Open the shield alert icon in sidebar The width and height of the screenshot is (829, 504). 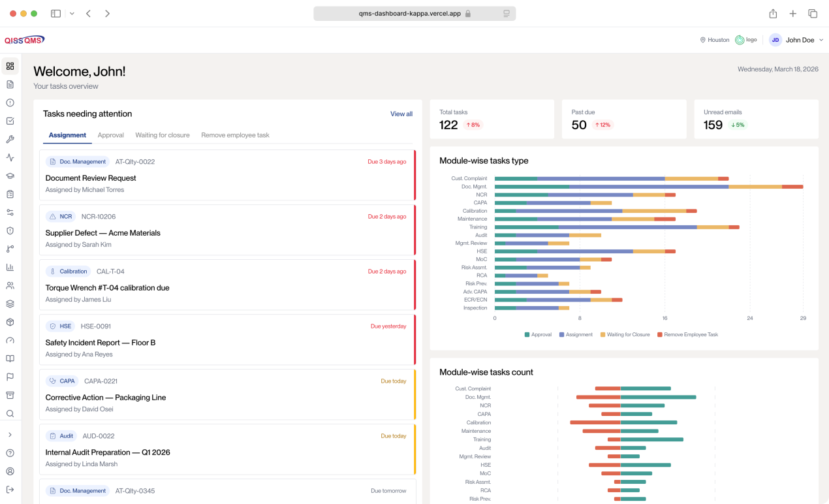(10, 230)
